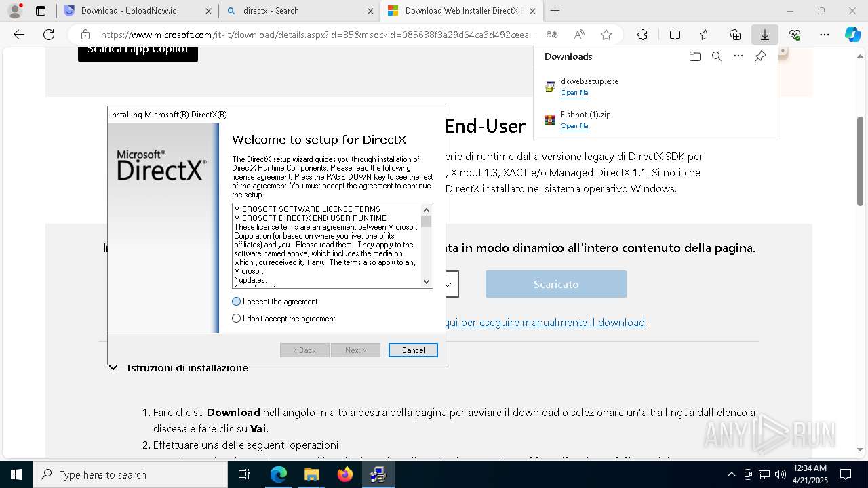Open the language dropdown beside Scaricato
Viewport: 868px width, 488px height.
(448, 285)
